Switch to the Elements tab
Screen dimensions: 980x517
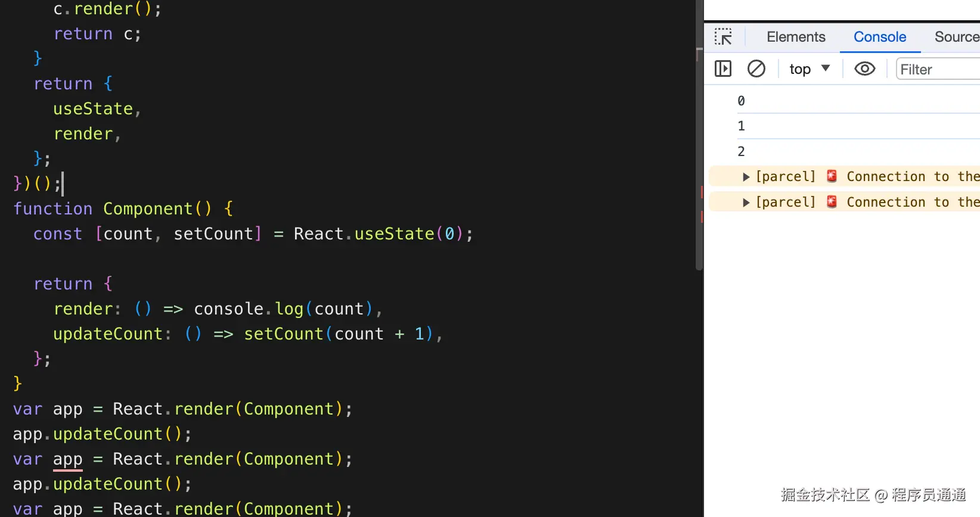[x=796, y=37]
